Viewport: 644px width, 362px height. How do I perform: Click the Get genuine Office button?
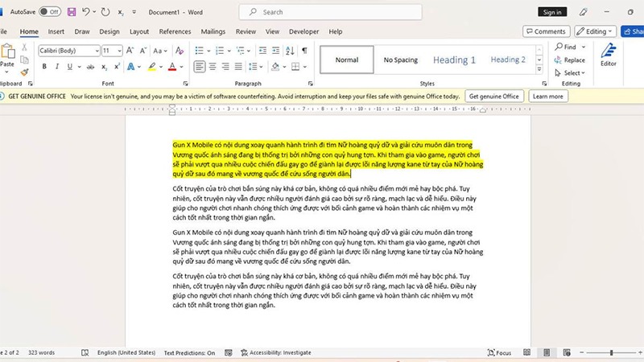click(494, 97)
